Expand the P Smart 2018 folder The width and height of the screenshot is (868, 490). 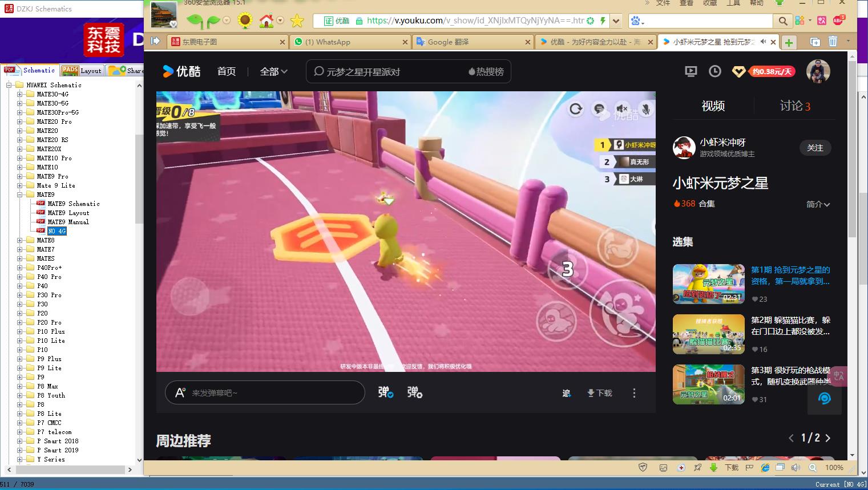tap(20, 441)
